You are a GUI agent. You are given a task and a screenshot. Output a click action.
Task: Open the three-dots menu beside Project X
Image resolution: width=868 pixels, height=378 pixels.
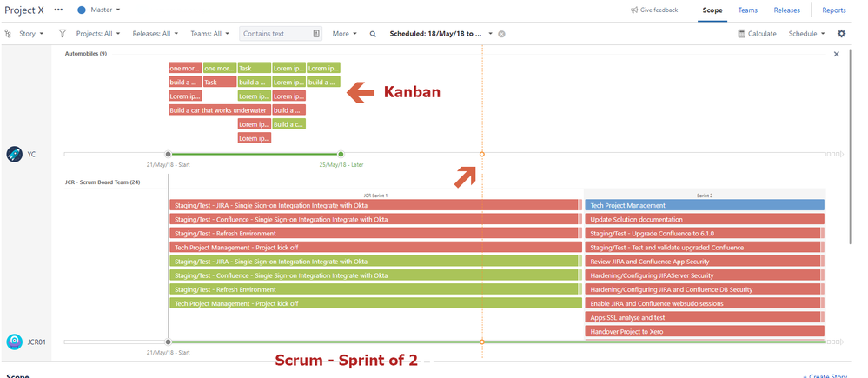point(59,10)
